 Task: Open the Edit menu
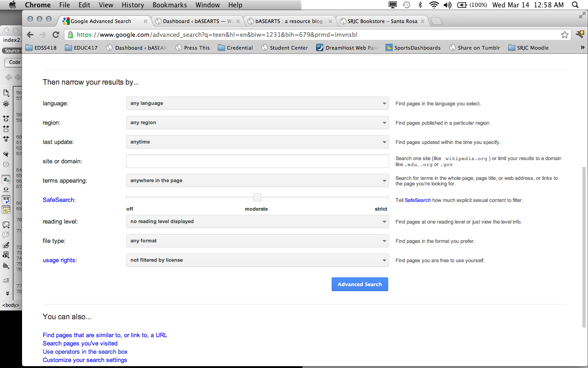[84, 5]
